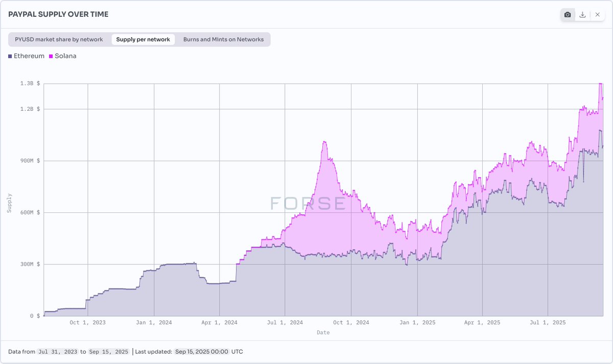The image size is (613, 364).
Task: Click the 1.2B $ y-axis label
Action: [31, 109]
